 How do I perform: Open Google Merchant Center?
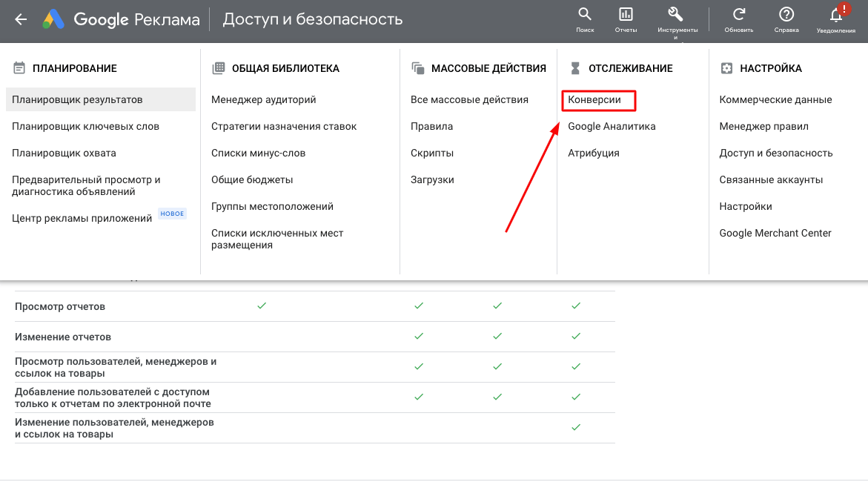coord(775,233)
